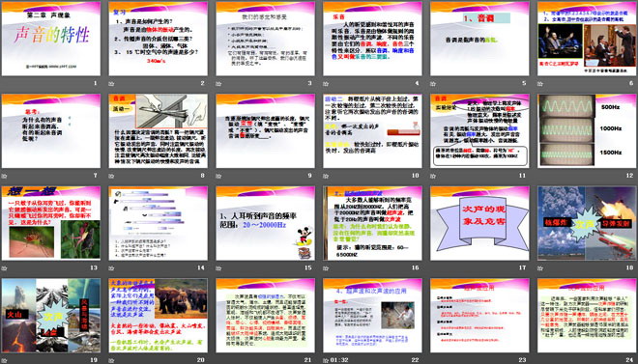Click the animation star icon under slide 5

[x=433, y=84]
